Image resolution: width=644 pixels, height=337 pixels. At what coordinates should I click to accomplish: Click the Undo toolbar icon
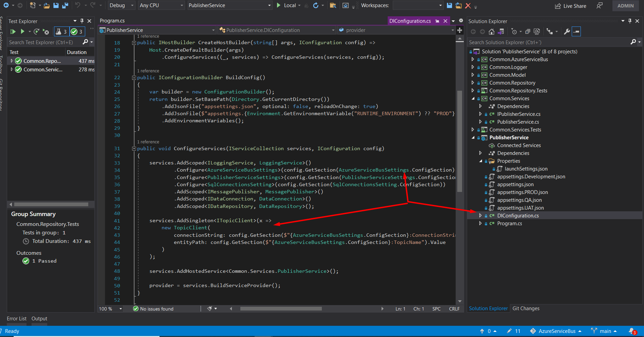coord(77,5)
